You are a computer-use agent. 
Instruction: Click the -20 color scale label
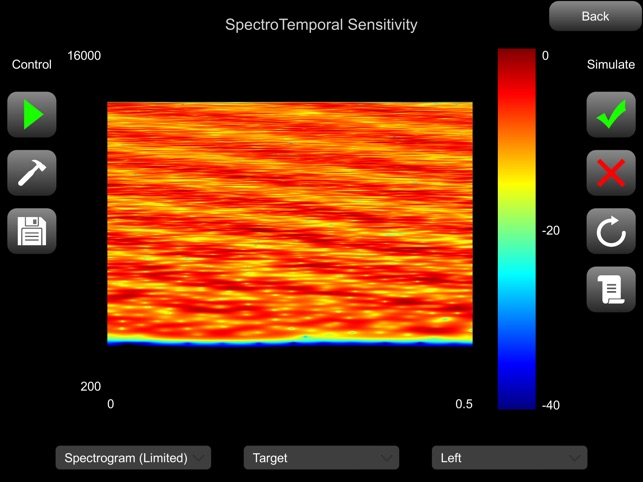point(551,231)
